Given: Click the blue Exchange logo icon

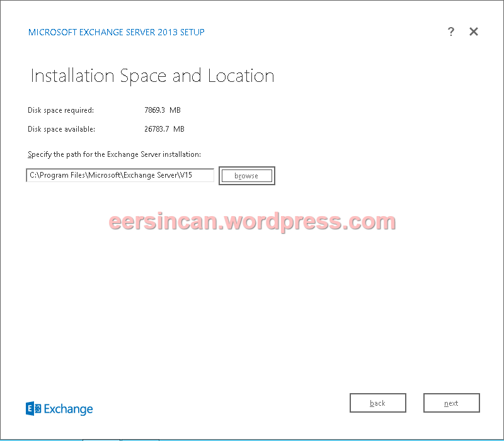Looking at the screenshot, I should pos(33,409).
